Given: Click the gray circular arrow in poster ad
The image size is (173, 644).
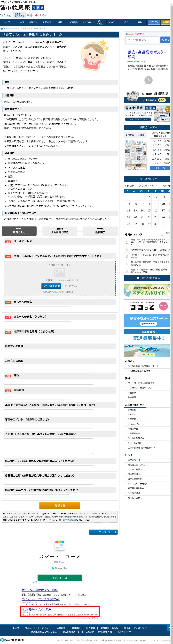Looking at the screenshot, I should click(x=148, y=80).
